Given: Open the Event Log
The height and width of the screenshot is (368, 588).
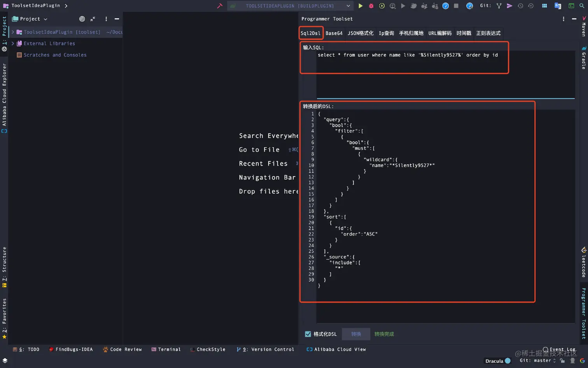Looking at the screenshot, I should [x=559, y=350].
